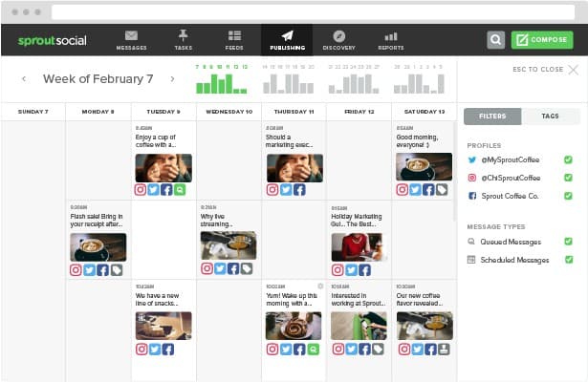Toggle the Scheduled Messages checkbox

568,260
